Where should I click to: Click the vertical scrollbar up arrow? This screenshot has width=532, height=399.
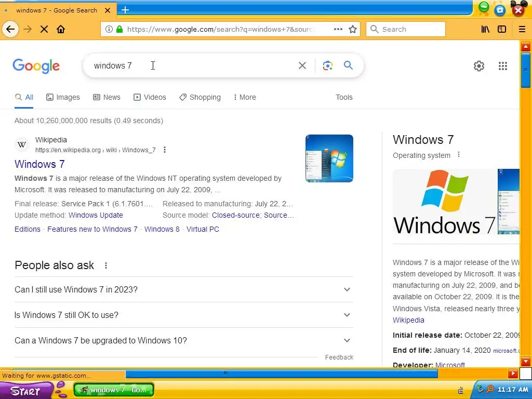tap(526, 46)
